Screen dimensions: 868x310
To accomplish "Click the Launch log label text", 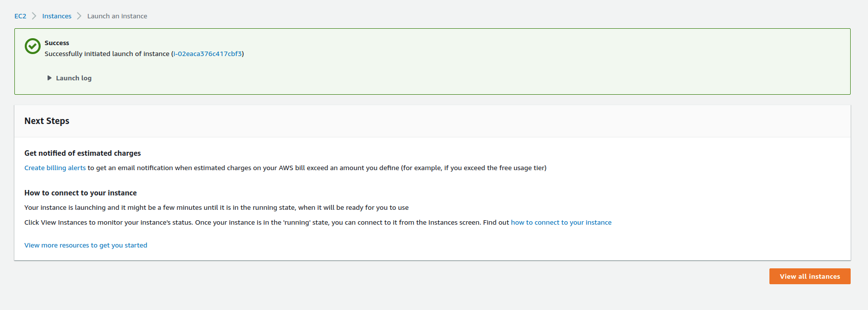I will pyautogui.click(x=74, y=78).
